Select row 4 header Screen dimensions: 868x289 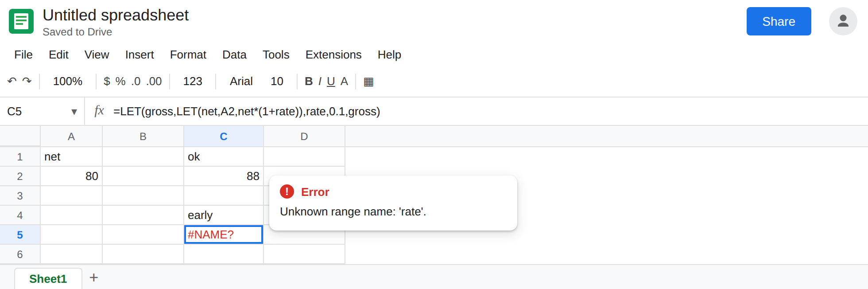point(20,215)
